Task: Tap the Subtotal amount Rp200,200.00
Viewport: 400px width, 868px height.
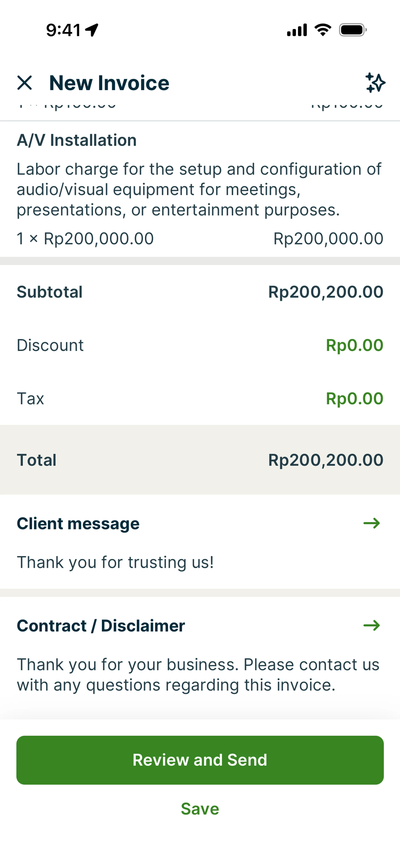Action: (x=326, y=292)
